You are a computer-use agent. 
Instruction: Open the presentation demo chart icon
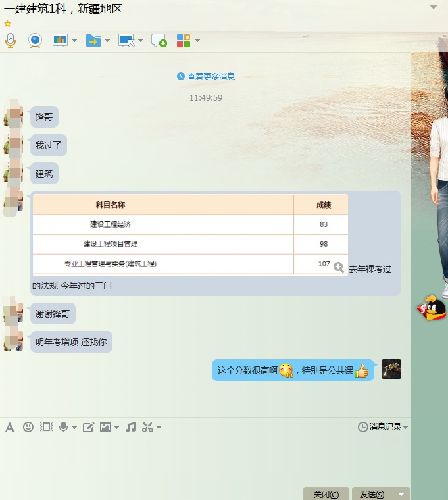coord(61,41)
